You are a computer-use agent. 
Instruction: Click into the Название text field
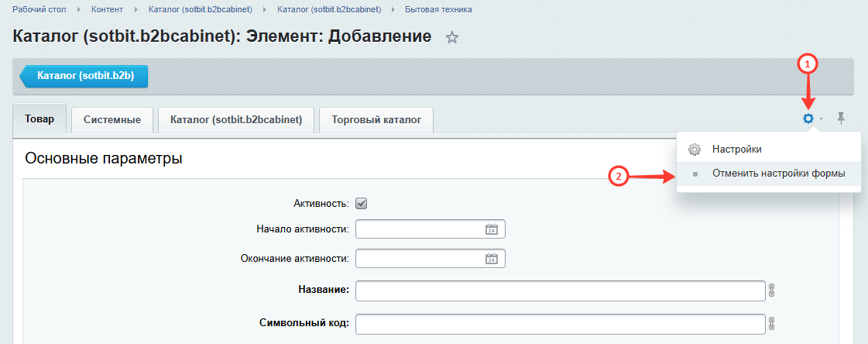561,291
